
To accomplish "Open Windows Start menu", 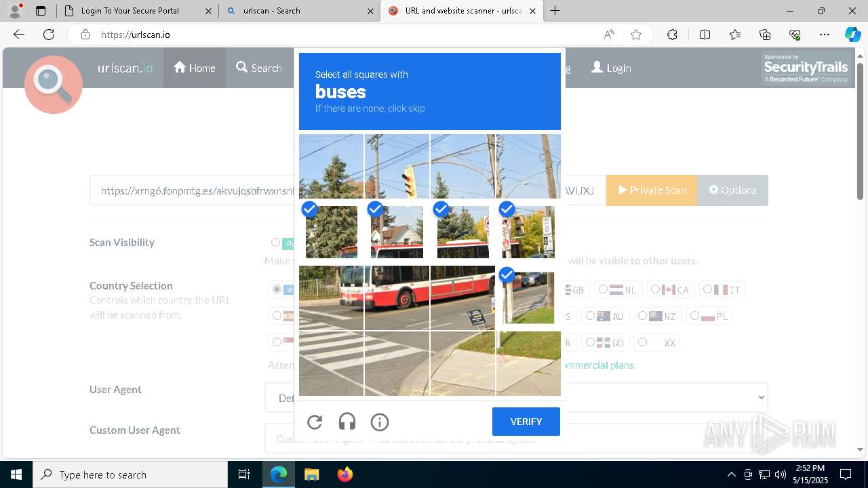I will tap(16, 474).
